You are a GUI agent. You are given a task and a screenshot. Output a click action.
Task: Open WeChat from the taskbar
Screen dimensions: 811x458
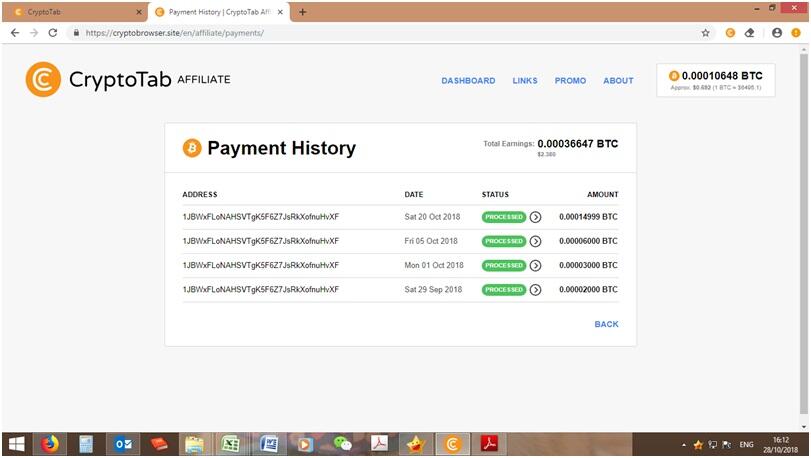(x=342, y=444)
